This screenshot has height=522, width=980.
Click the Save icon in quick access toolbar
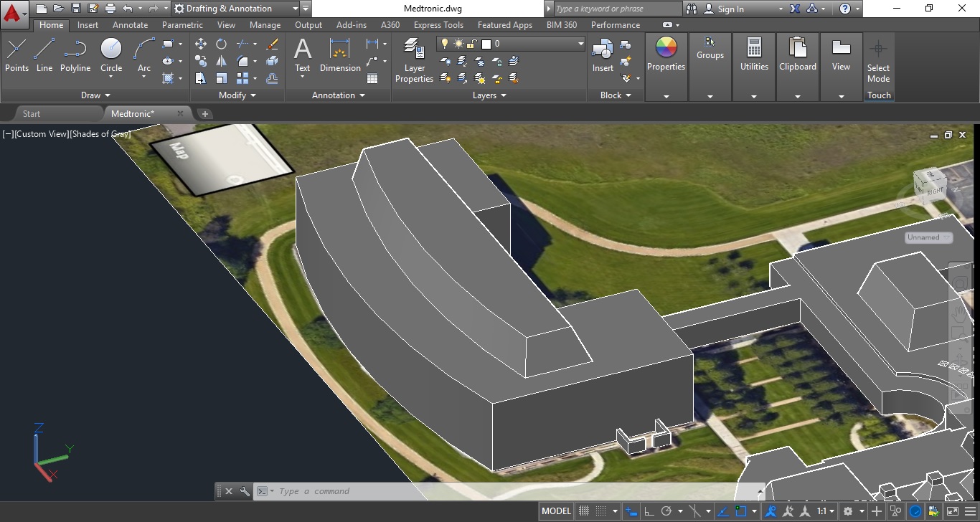click(x=76, y=9)
